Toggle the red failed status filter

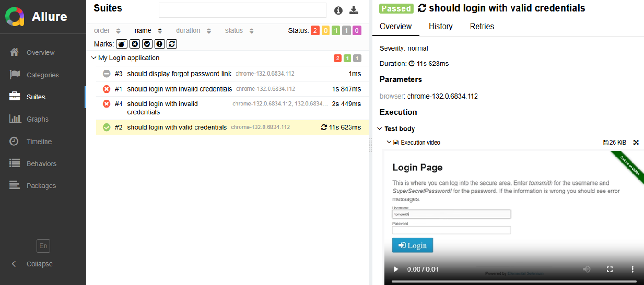click(x=315, y=31)
